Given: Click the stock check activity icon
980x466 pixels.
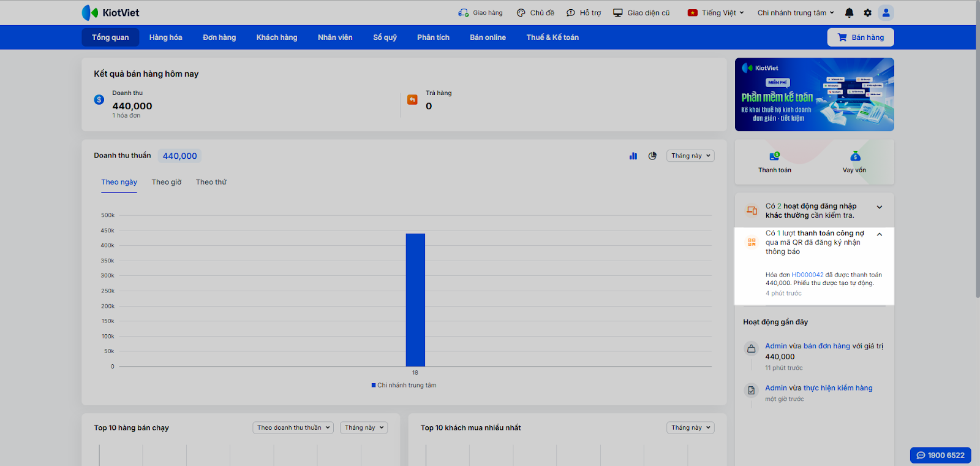Looking at the screenshot, I should (x=752, y=391).
